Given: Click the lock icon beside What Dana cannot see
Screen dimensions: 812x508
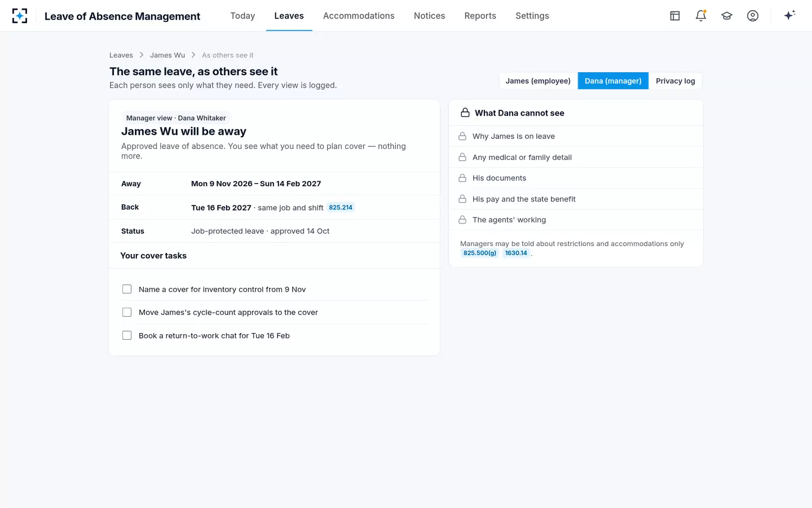Looking at the screenshot, I should click(x=465, y=113).
